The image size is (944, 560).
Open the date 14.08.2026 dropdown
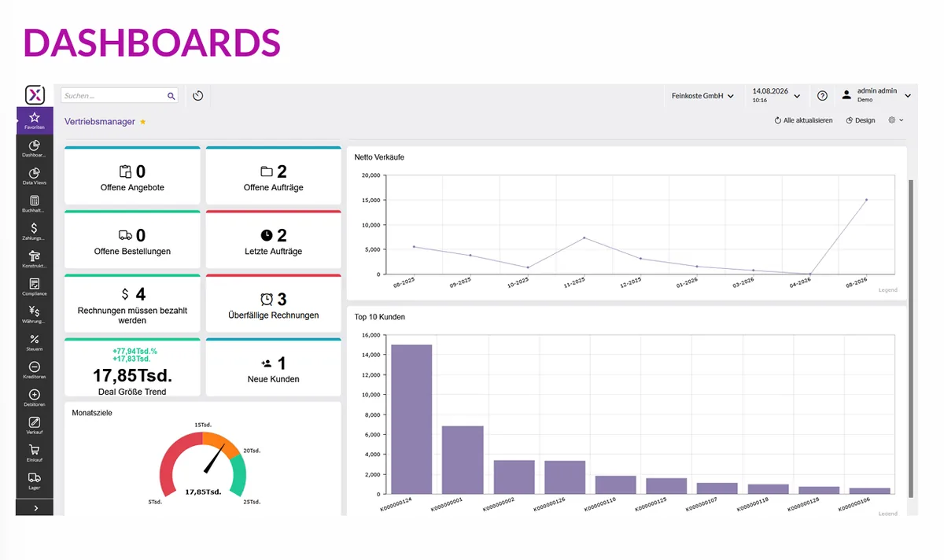click(776, 95)
